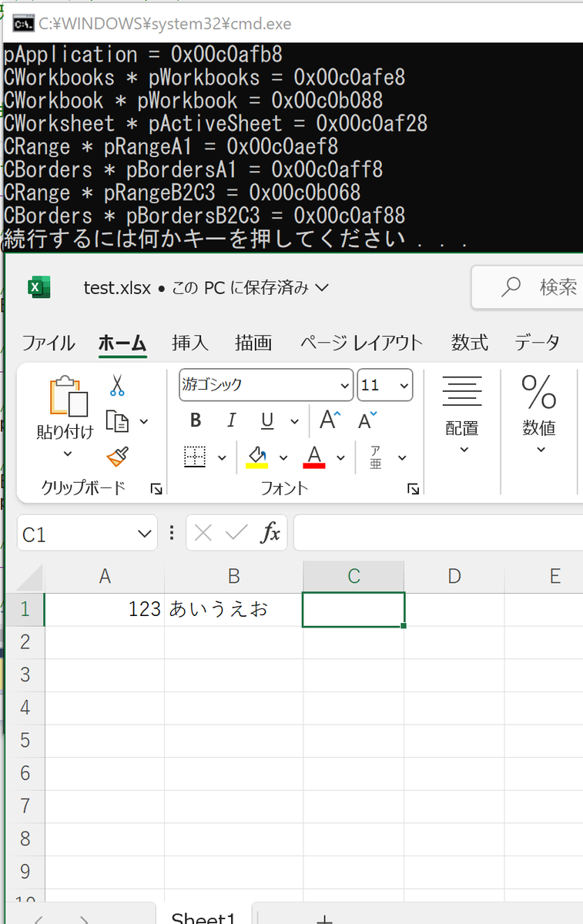Select row 5 header
583x924 pixels.
tap(25, 741)
